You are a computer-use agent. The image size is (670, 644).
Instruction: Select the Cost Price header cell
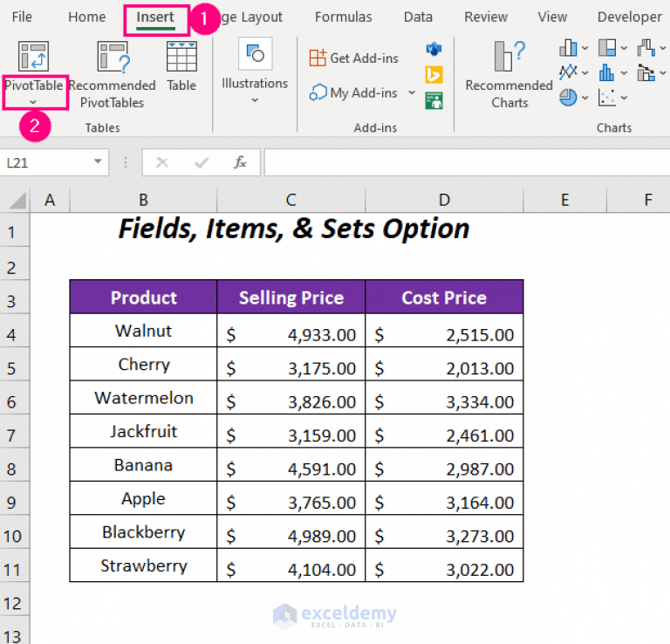tap(444, 298)
